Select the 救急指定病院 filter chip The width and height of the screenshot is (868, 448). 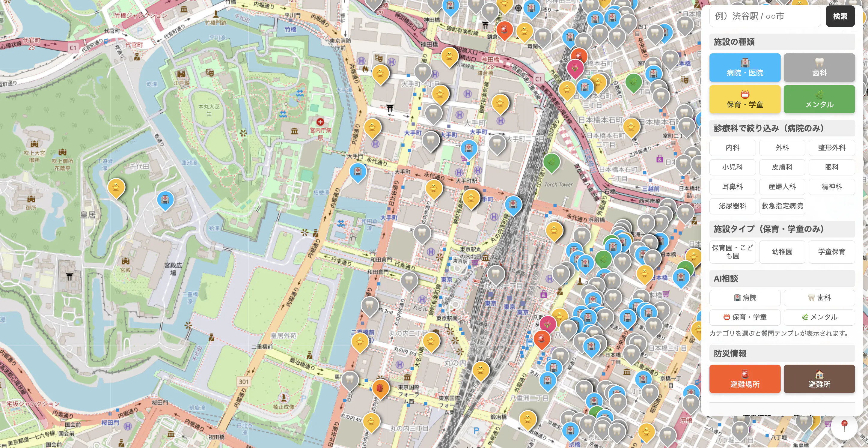tap(782, 206)
